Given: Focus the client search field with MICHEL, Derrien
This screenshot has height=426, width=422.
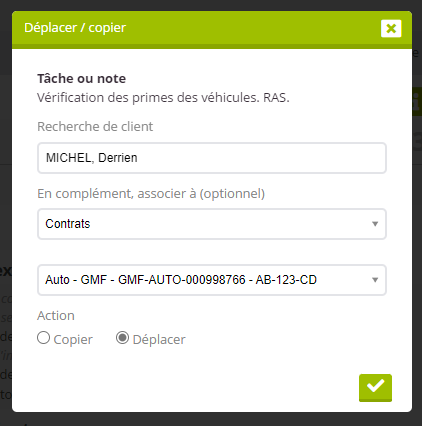Looking at the screenshot, I should [212, 158].
